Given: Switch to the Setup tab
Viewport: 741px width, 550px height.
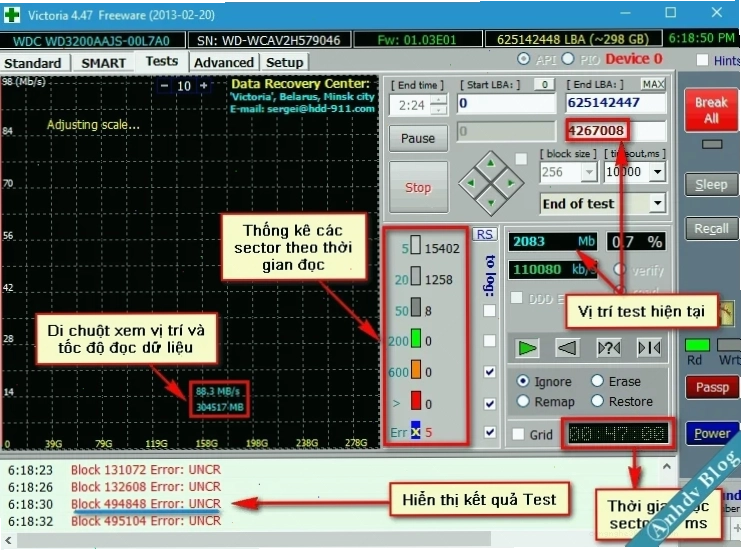Looking at the screenshot, I should tap(284, 62).
